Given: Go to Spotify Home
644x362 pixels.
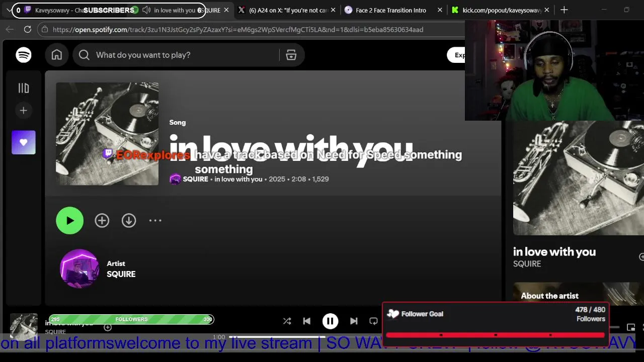Looking at the screenshot, I should point(57,55).
